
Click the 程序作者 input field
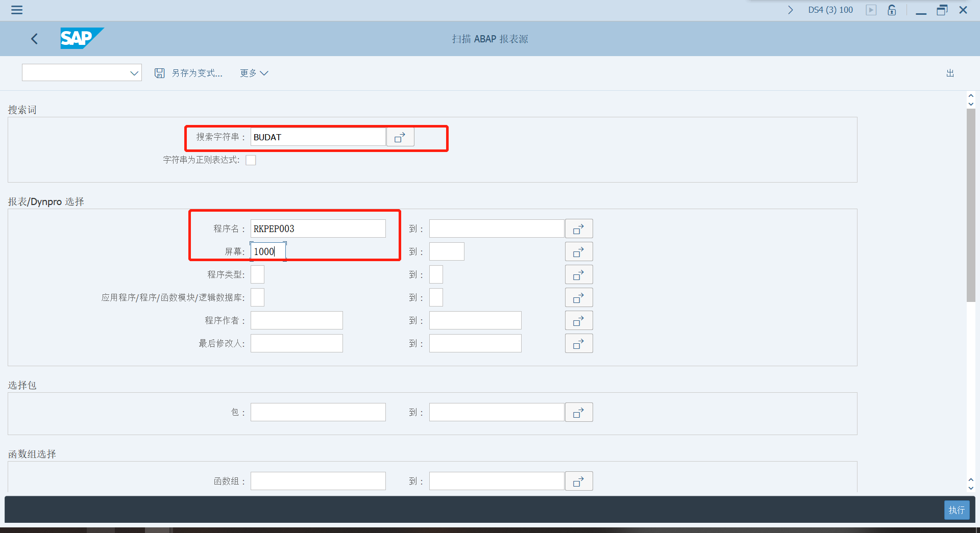pos(296,320)
